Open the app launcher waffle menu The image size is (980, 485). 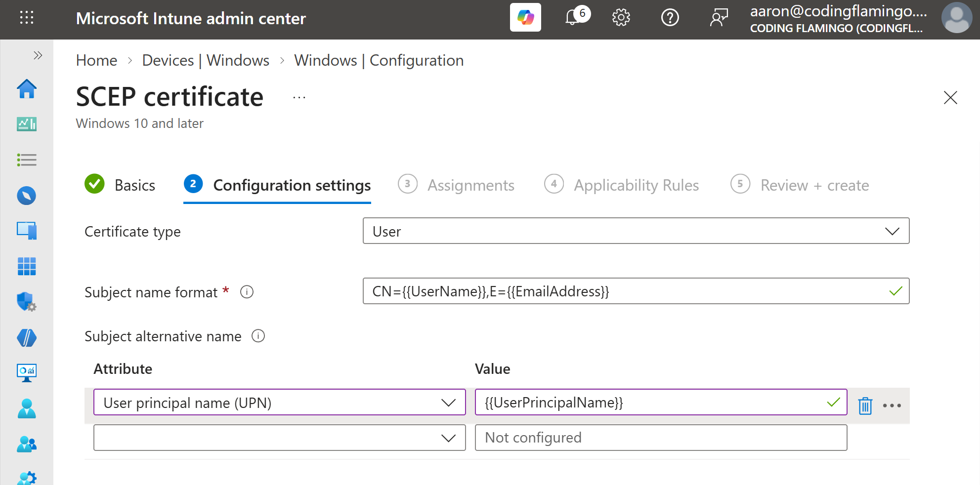point(27,18)
